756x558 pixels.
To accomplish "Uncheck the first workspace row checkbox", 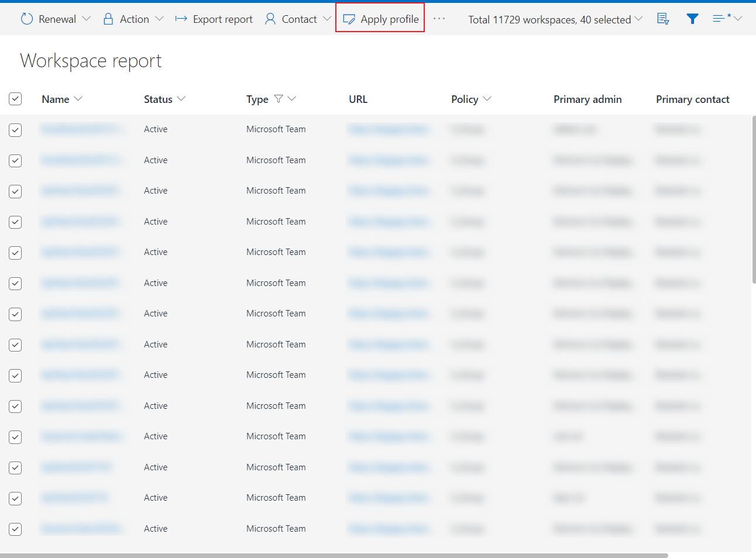I will [15, 130].
